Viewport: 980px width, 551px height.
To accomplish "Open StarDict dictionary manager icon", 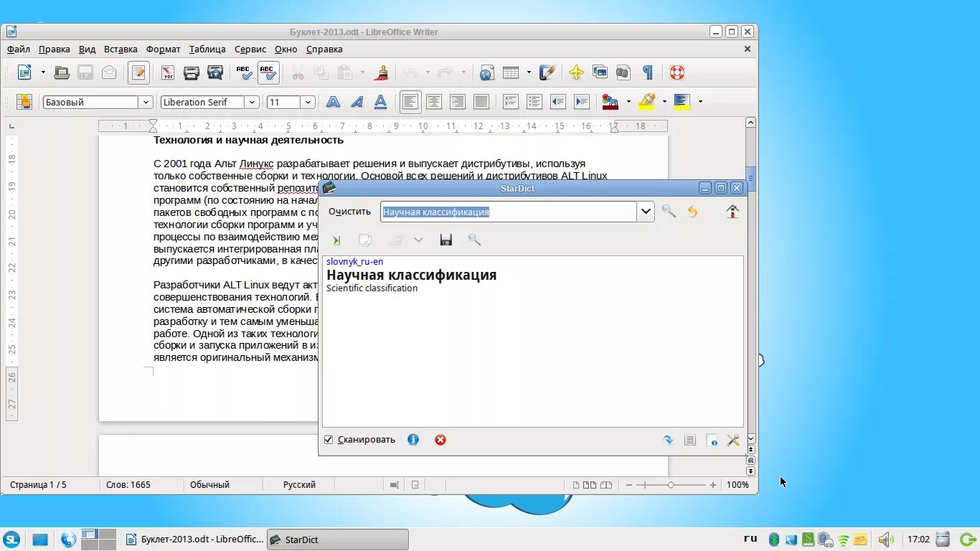I will point(690,440).
